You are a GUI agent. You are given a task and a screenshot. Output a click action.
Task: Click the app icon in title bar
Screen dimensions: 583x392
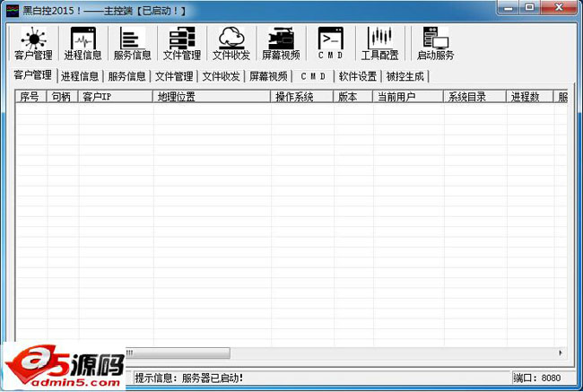13,11
